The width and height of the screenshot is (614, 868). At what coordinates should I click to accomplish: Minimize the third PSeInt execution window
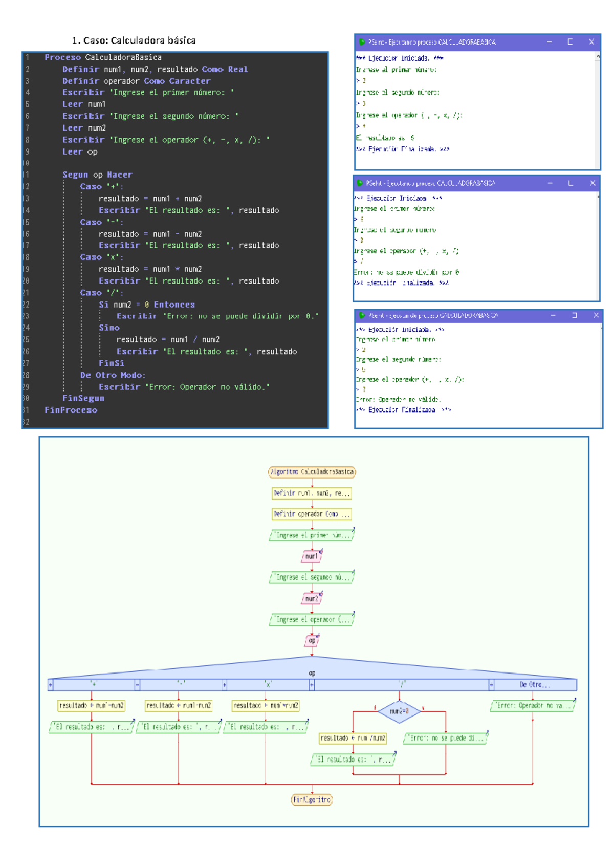point(553,315)
